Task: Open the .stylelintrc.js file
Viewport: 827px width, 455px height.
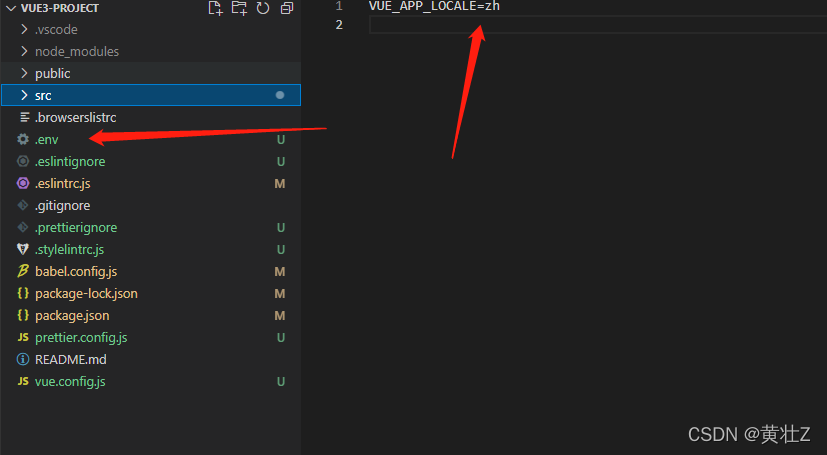Action: (x=70, y=250)
